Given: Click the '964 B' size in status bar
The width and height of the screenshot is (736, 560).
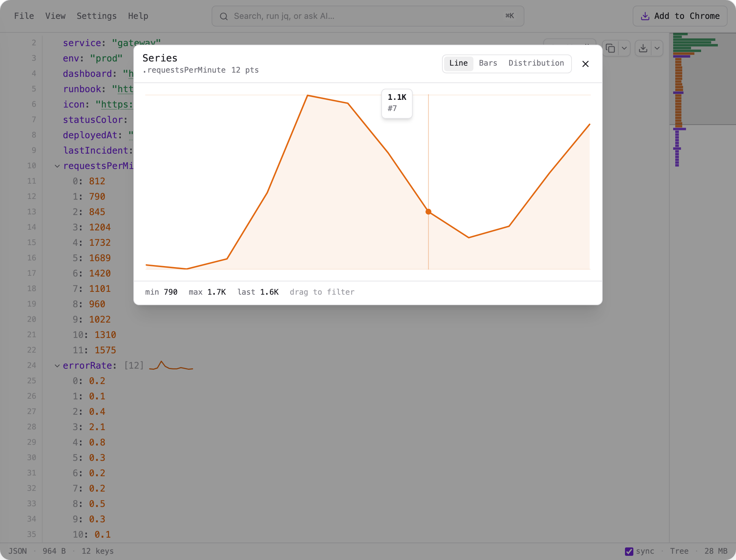Looking at the screenshot, I should tap(54, 551).
